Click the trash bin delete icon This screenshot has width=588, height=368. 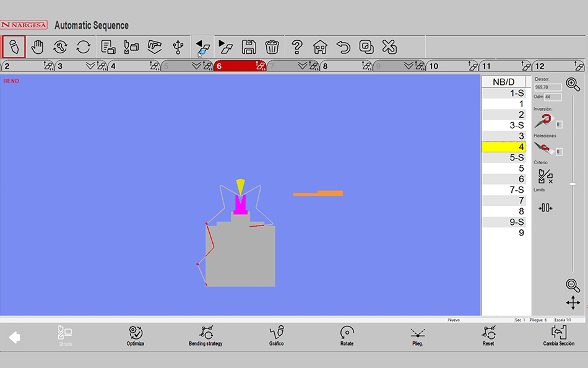(272, 46)
